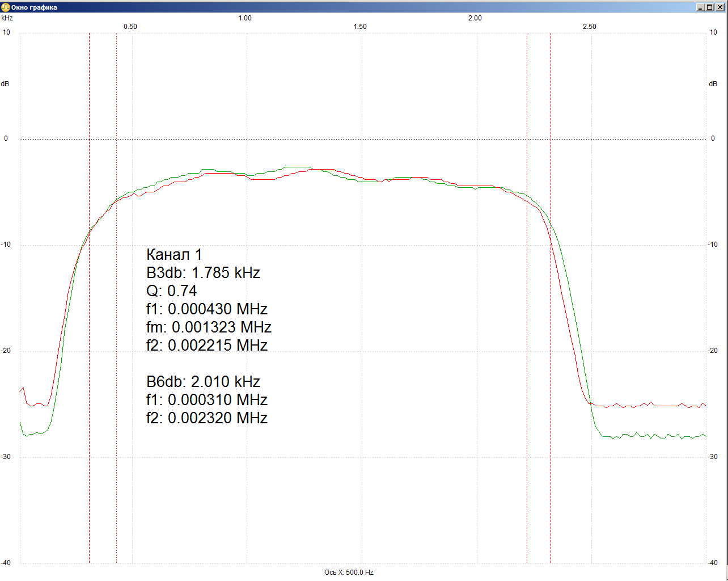Click the 'B6db: 2.010 kHz' readout
728x581 pixels.
[x=203, y=382]
